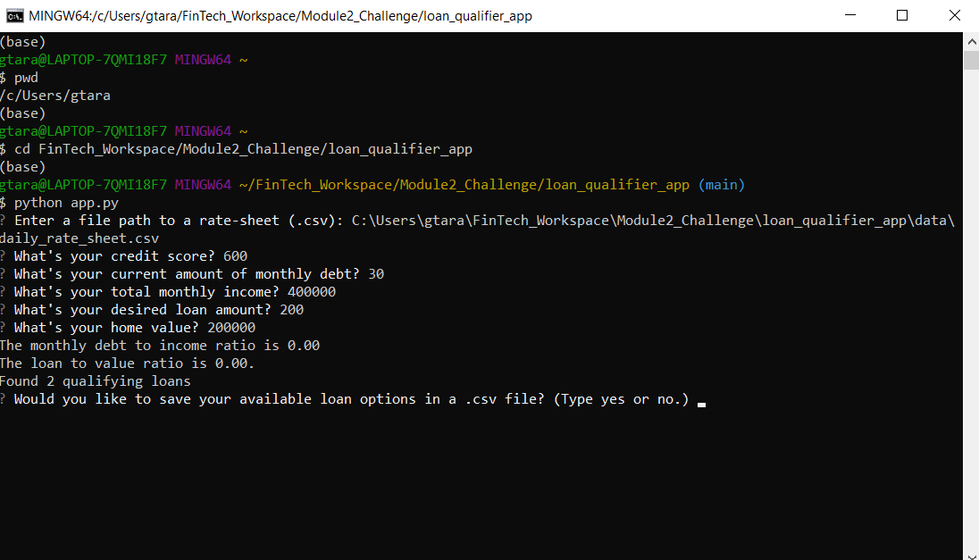Click the MINGW64 terminal icon in title bar

[x=15, y=15]
